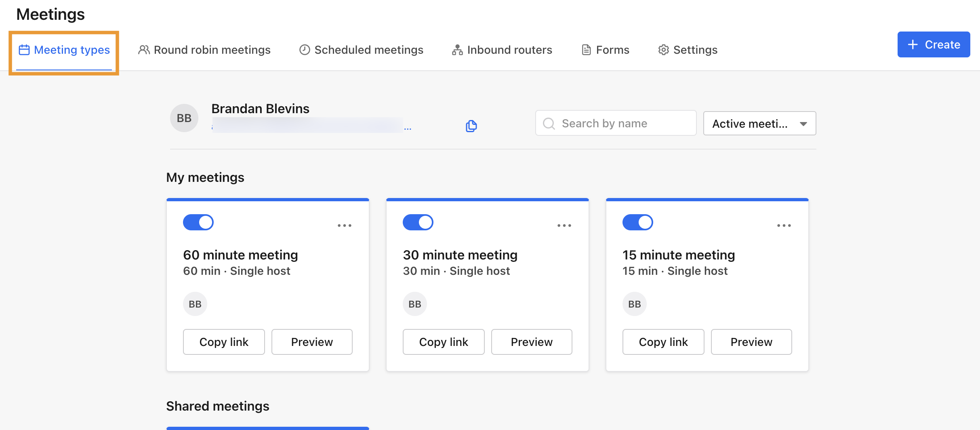Click the BB avatar next to Brandan Blevins

184,118
